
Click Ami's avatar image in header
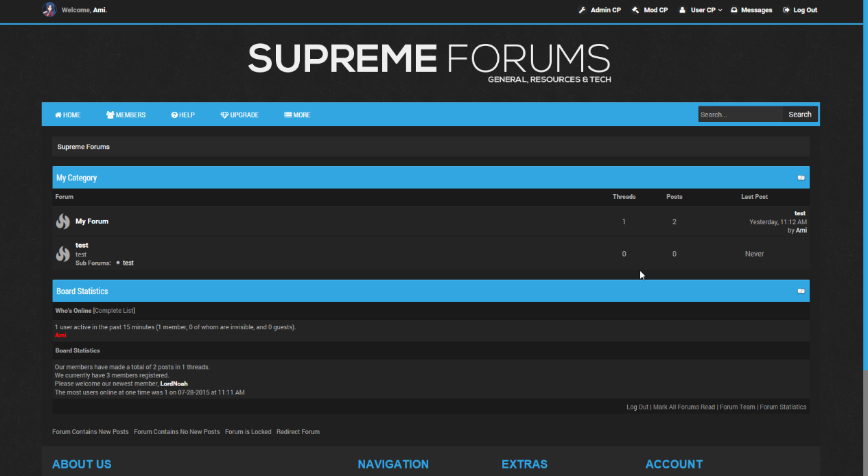point(49,10)
